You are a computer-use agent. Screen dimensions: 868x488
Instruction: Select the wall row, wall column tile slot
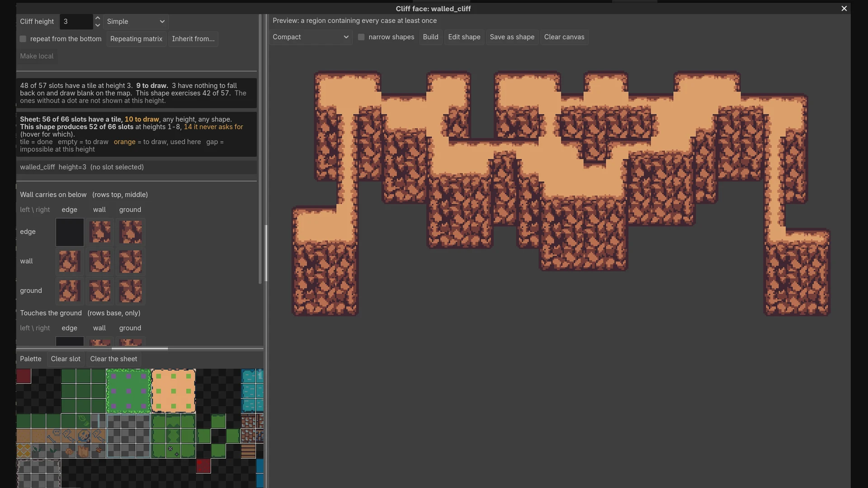coord(100,262)
